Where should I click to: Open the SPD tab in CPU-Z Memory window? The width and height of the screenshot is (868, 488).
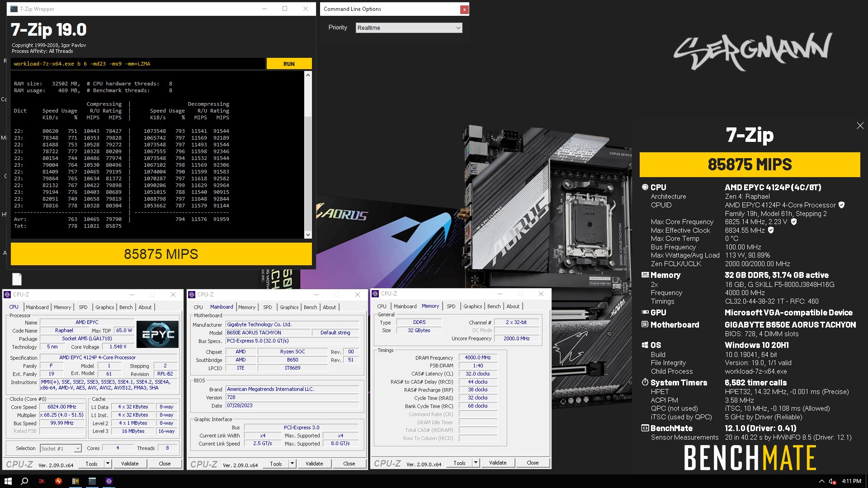pyautogui.click(x=451, y=306)
